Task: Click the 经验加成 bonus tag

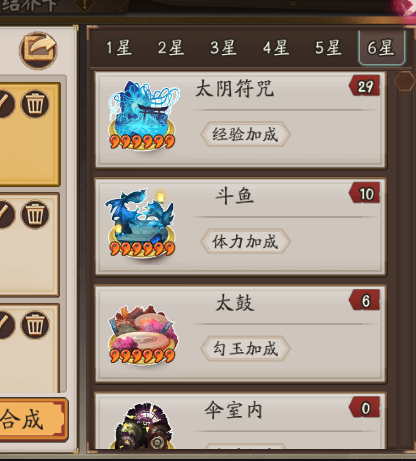Action: [x=245, y=134]
